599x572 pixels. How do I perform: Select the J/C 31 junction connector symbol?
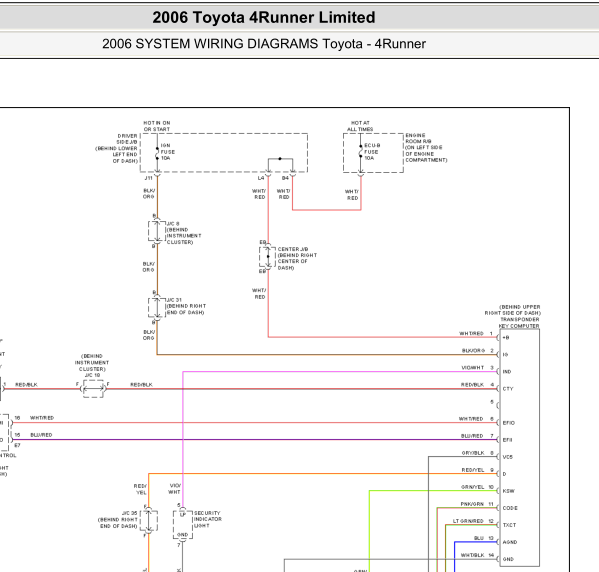[157, 308]
